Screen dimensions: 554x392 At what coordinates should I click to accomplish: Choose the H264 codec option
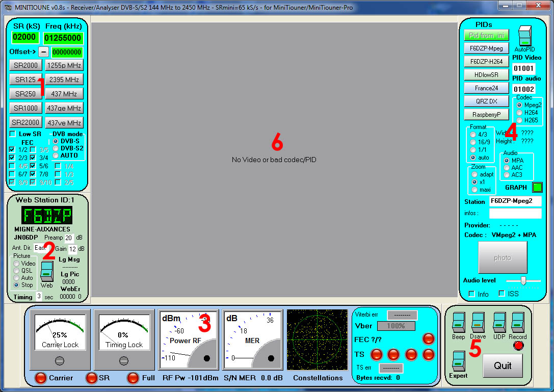[519, 113]
